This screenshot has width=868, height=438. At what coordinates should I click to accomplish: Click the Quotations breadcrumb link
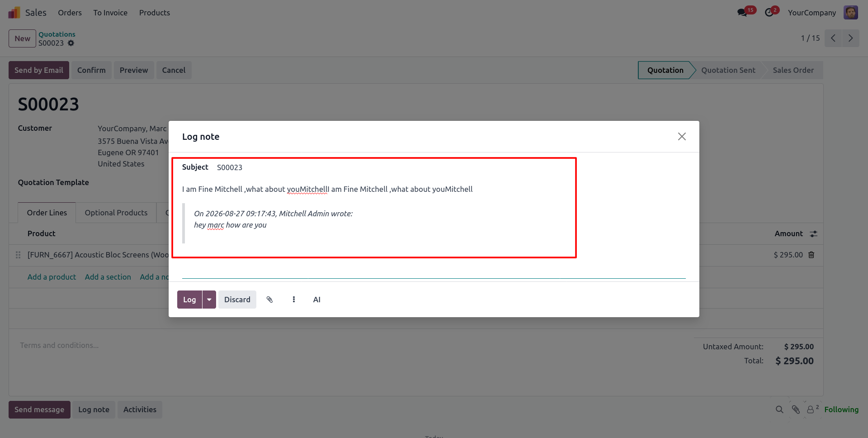57,34
